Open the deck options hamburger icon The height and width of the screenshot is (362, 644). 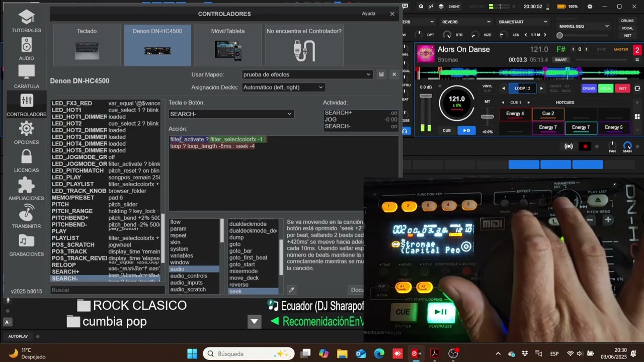pos(637,61)
